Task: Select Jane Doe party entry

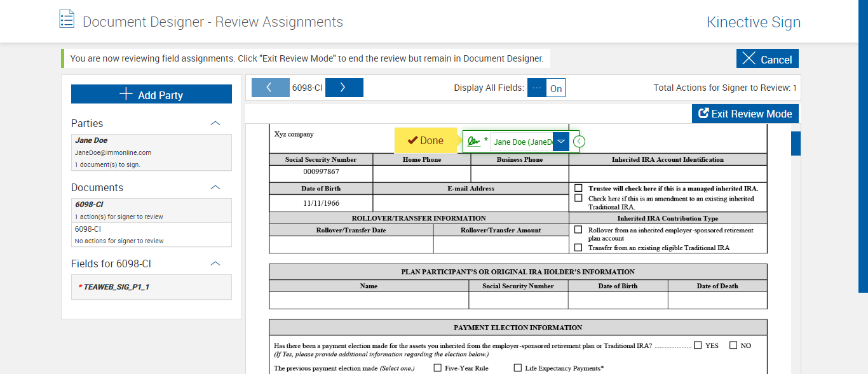Action: 151,152
